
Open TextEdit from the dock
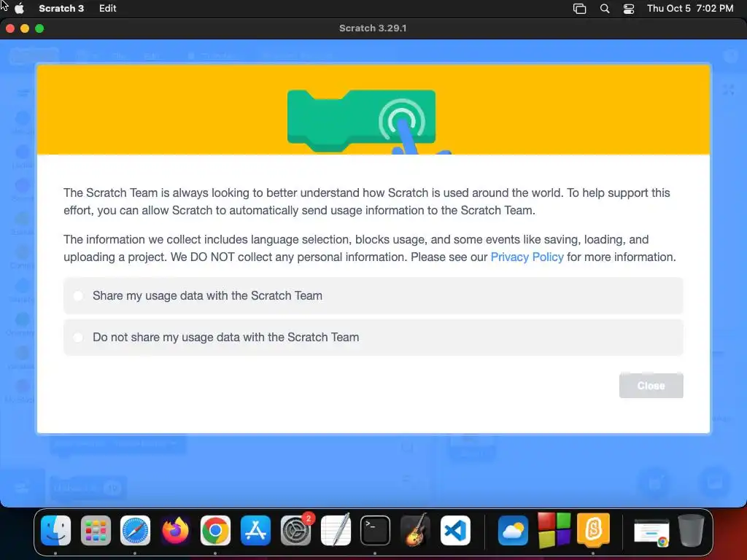coord(336,530)
